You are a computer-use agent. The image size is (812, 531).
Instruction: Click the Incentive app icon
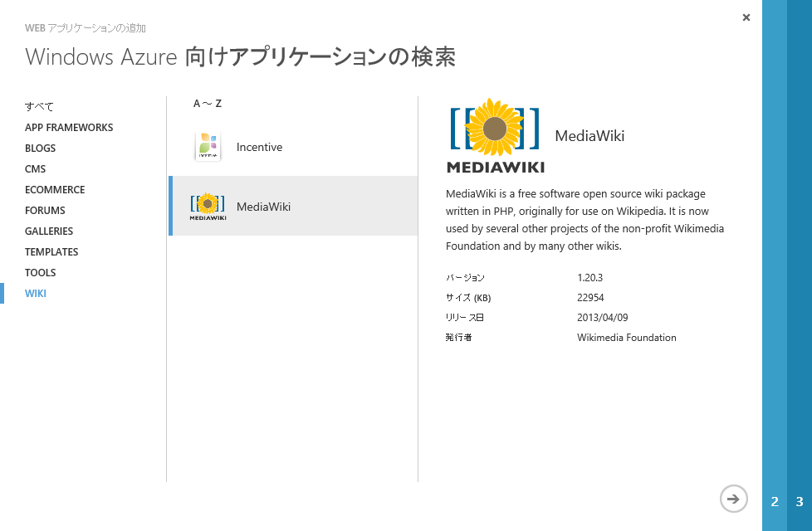(x=208, y=147)
